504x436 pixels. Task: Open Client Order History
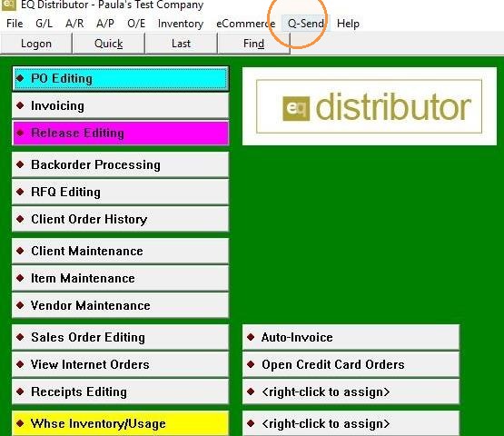tap(121, 219)
